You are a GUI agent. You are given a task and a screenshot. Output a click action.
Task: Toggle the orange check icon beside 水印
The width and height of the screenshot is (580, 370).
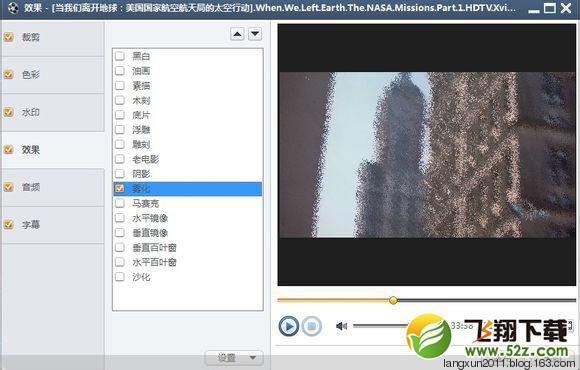tap(9, 112)
